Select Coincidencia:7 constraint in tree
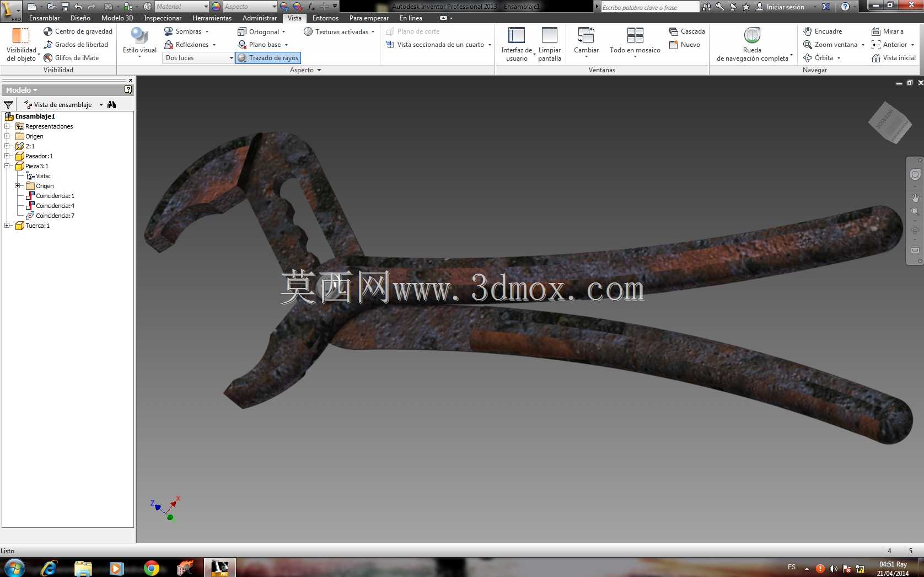 point(50,216)
